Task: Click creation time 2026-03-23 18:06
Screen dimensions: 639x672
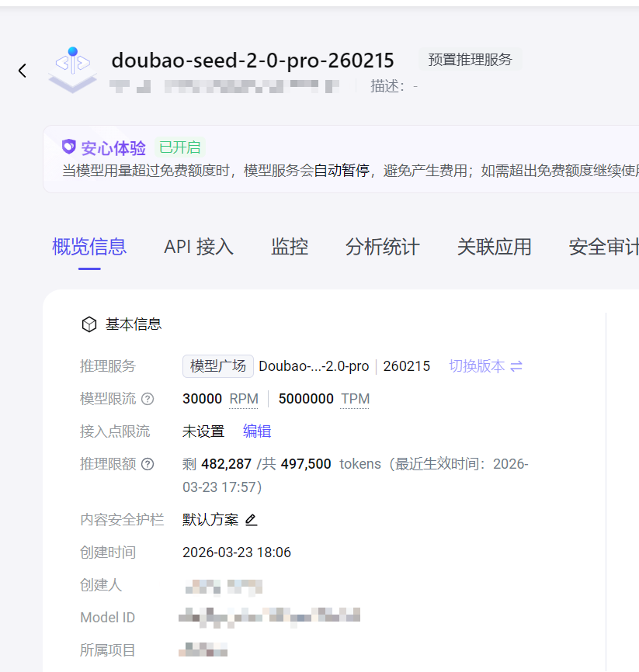Action: (x=237, y=552)
